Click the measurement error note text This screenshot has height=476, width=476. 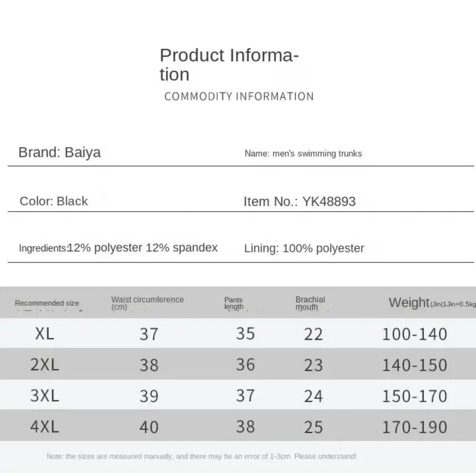point(202,456)
